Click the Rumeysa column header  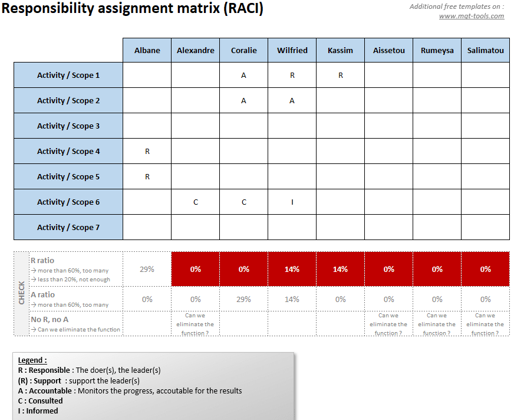click(x=437, y=50)
